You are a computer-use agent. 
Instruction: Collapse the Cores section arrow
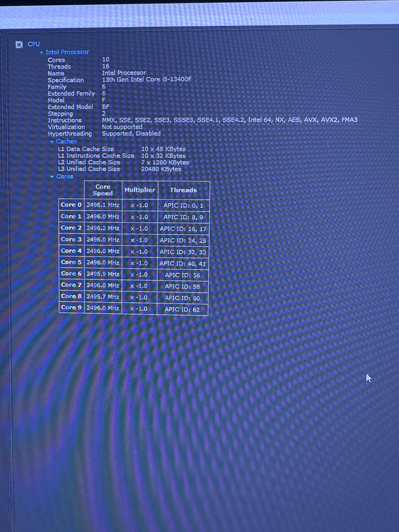52,177
